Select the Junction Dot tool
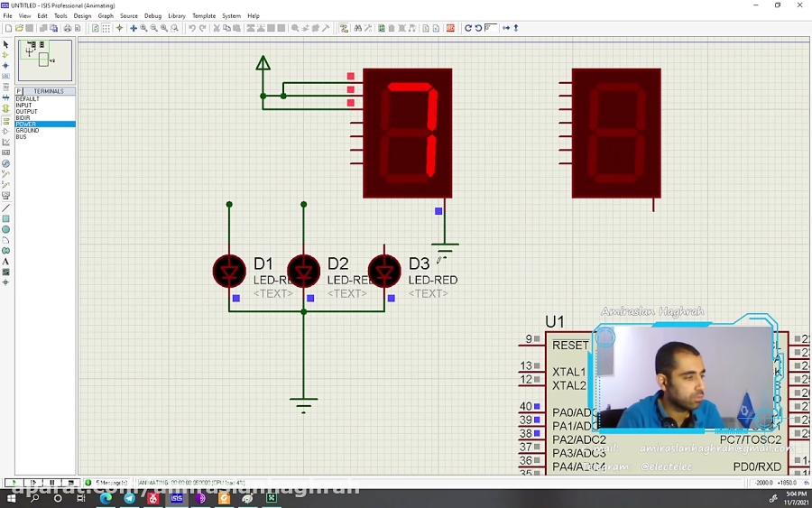Viewport: 812px width, 508px height. [x=5, y=66]
